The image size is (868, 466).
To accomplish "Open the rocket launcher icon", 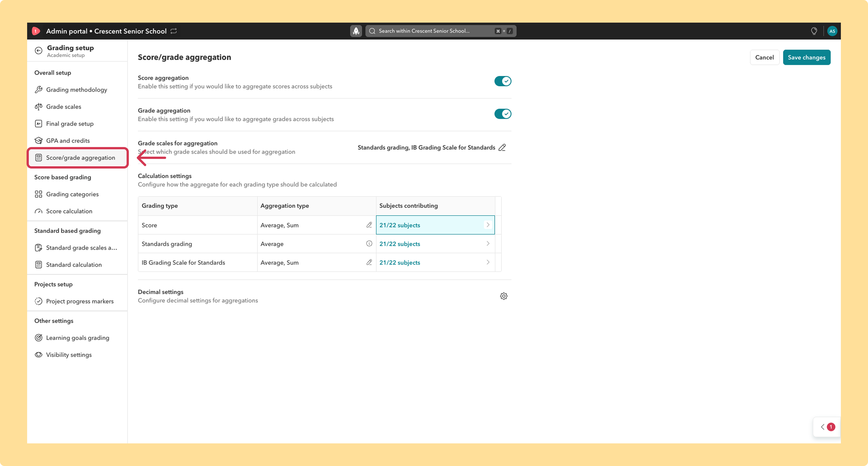I will [x=356, y=31].
